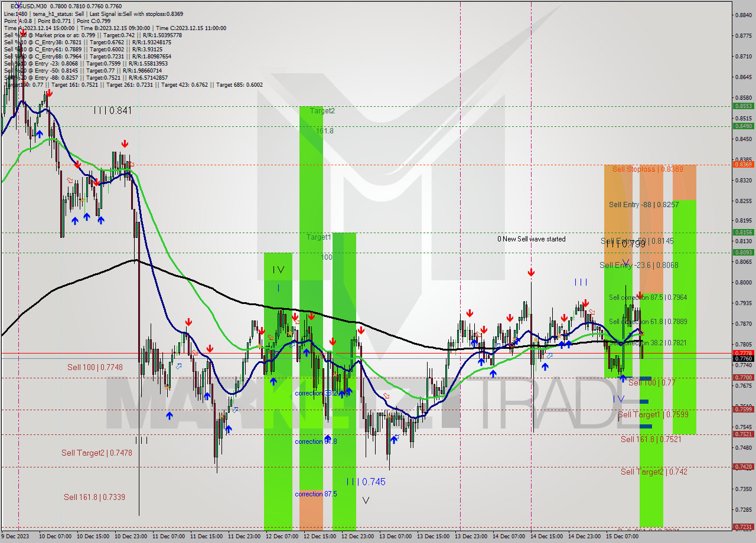
Task: Click the red 0.7778 price tag on axis
Action: [x=743, y=353]
